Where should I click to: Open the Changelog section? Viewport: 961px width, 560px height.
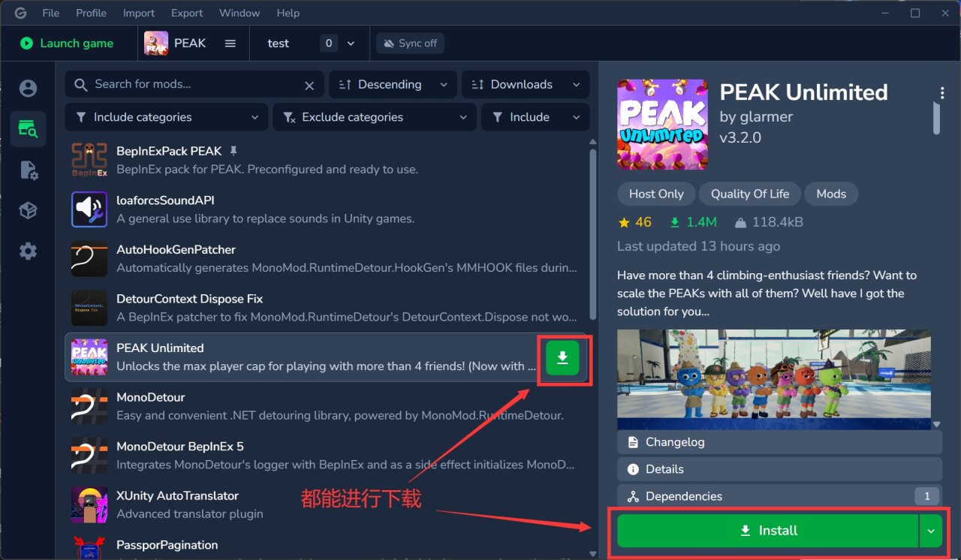click(779, 442)
